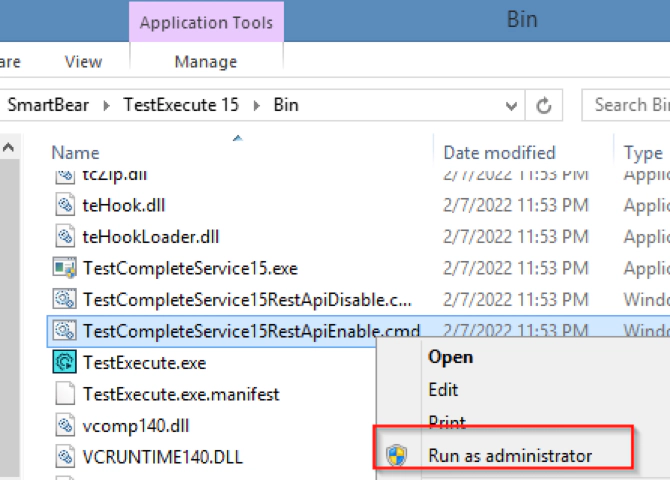Click the Search Bin input field
Viewport: 670px width, 480px height.
pyautogui.click(x=630, y=105)
